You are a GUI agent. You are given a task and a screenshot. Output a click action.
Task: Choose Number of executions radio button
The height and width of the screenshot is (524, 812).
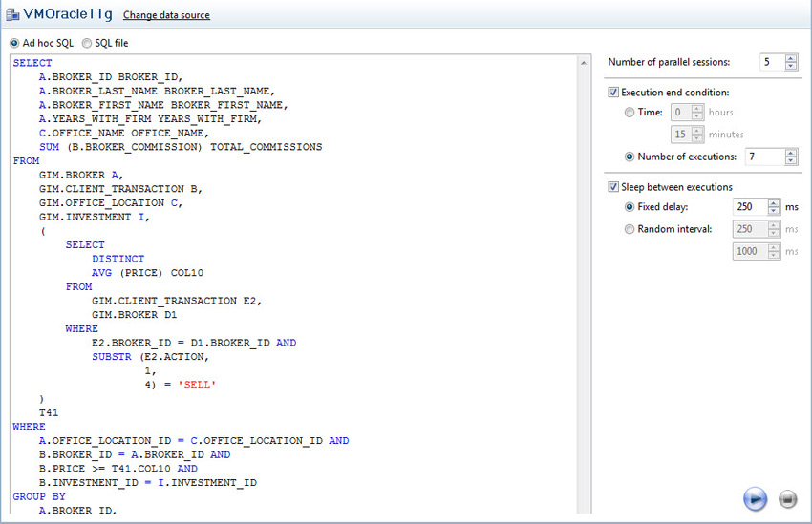pos(629,157)
